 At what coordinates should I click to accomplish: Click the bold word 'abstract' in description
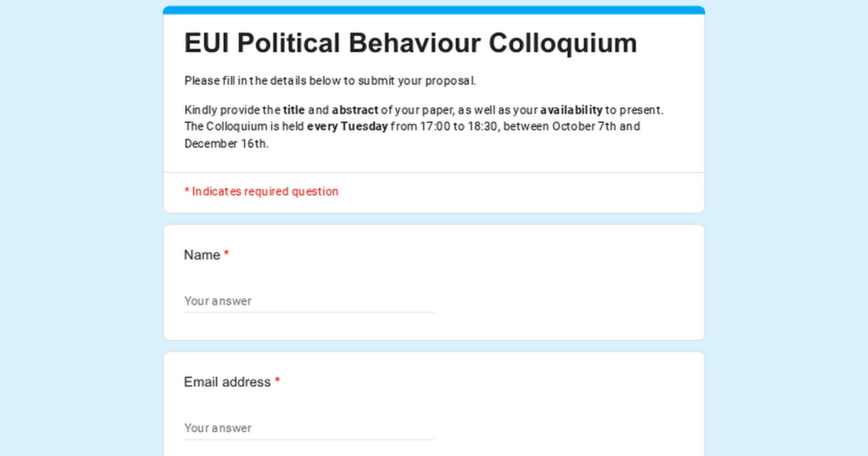355,110
